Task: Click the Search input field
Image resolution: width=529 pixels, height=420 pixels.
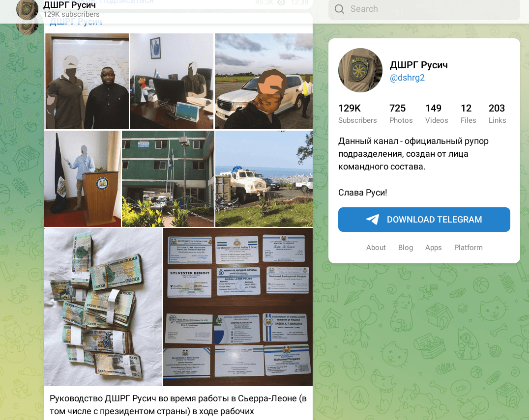Action: tap(424, 9)
